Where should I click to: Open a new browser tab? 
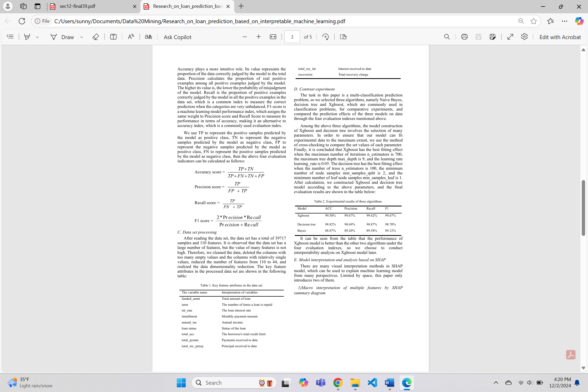pyautogui.click(x=241, y=6)
